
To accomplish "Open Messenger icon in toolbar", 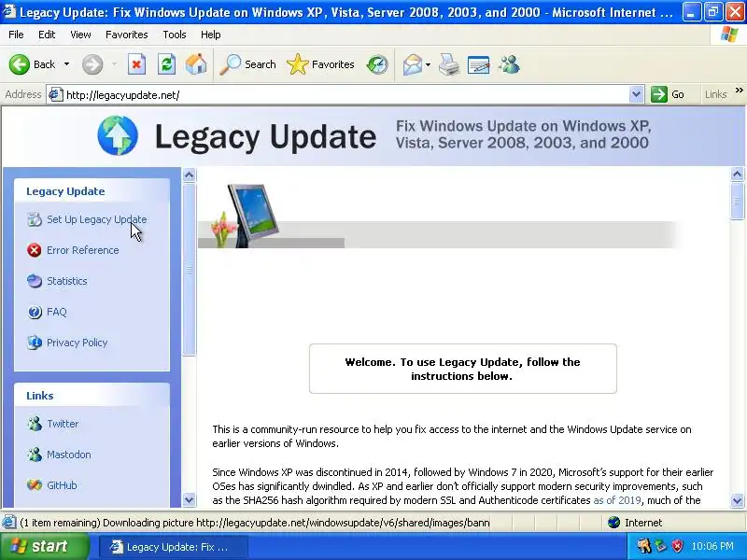I will [x=509, y=64].
